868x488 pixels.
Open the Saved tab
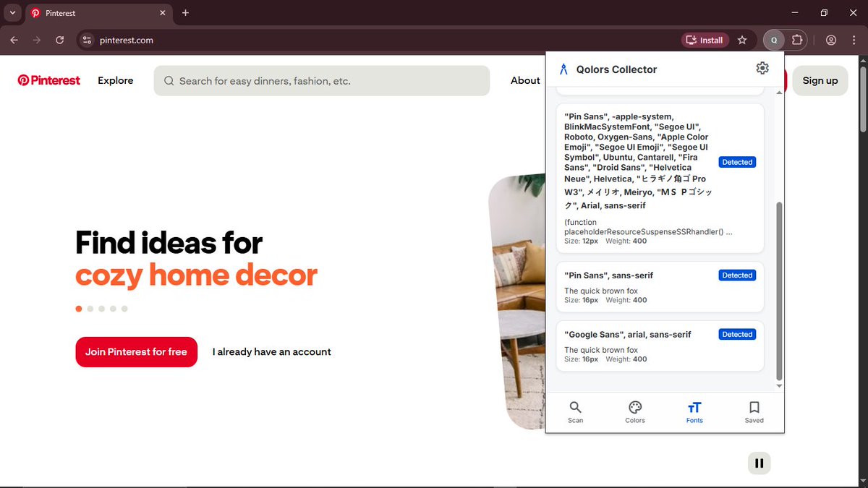pos(754,412)
